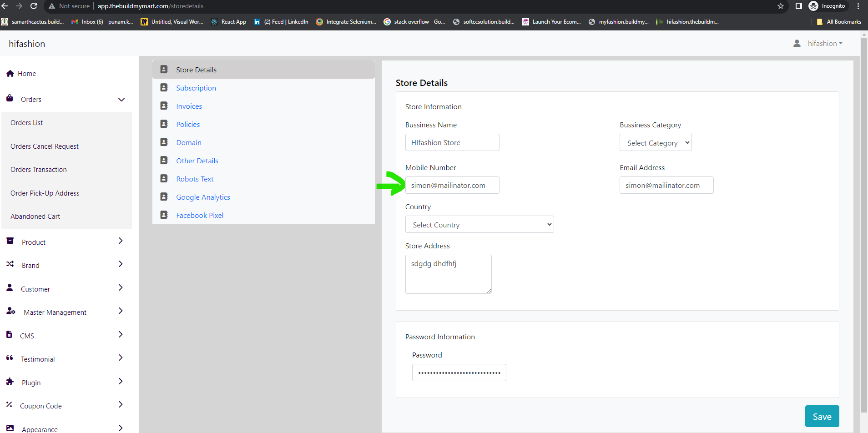
Task: Click the Master Management user-gear icon
Action: pyautogui.click(x=11, y=311)
